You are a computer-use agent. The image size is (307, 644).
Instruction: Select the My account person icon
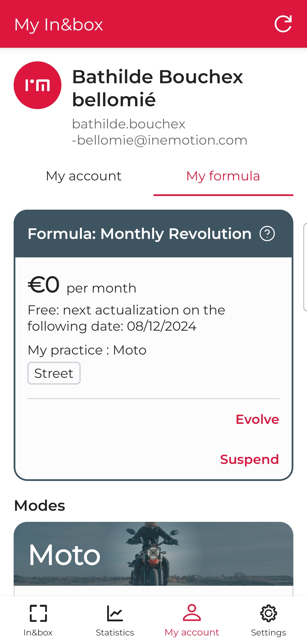(192, 612)
